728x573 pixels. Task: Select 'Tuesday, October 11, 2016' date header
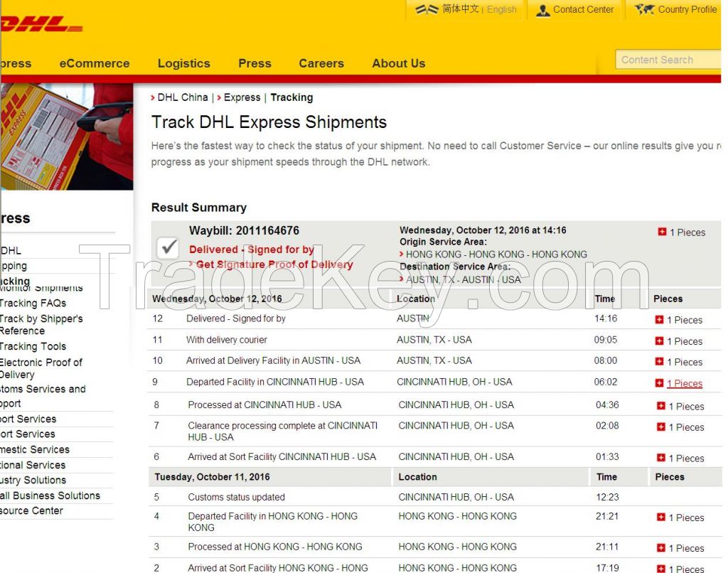pyautogui.click(x=212, y=477)
